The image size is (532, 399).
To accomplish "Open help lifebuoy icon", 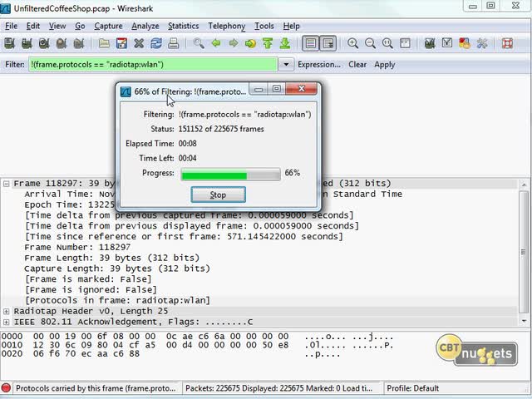I will (x=507, y=43).
